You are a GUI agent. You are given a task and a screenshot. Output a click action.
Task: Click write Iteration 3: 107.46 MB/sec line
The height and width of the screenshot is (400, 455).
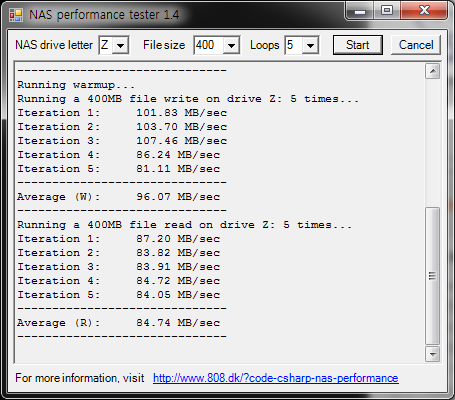122,141
